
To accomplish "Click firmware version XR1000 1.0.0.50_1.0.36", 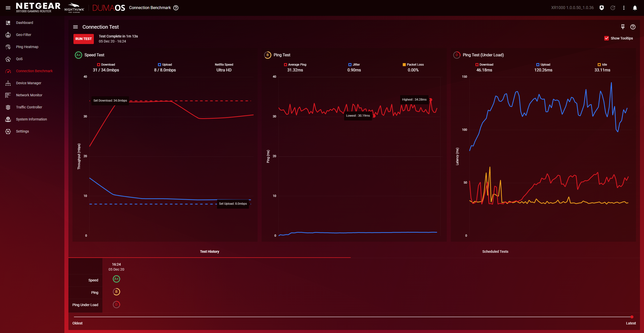I will pos(572,8).
